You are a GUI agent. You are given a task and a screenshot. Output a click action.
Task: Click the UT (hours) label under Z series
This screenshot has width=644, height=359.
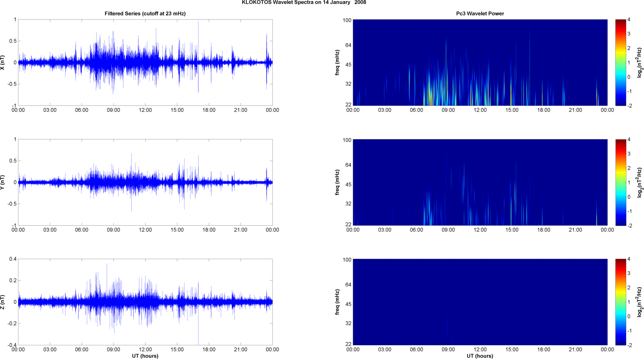pyautogui.click(x=145, y=356)
